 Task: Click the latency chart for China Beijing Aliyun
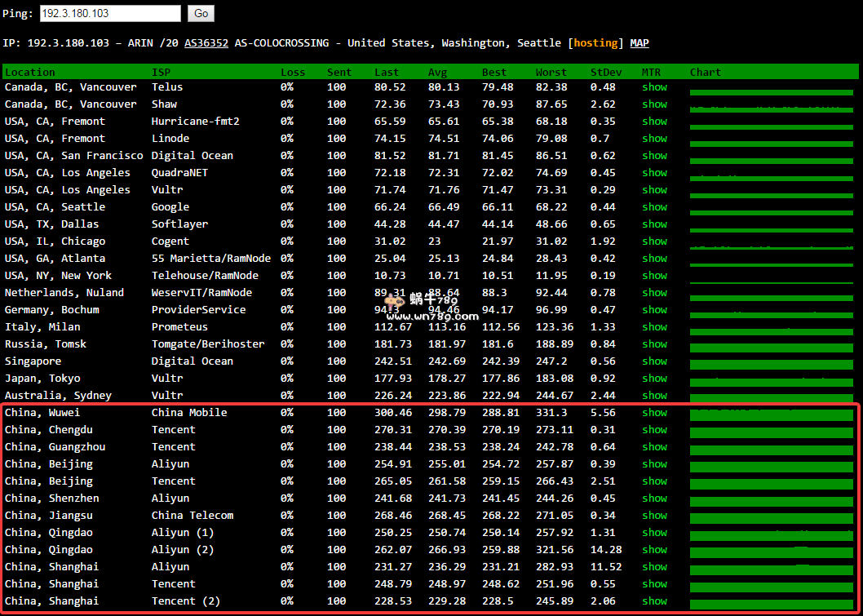click(770, 463)
